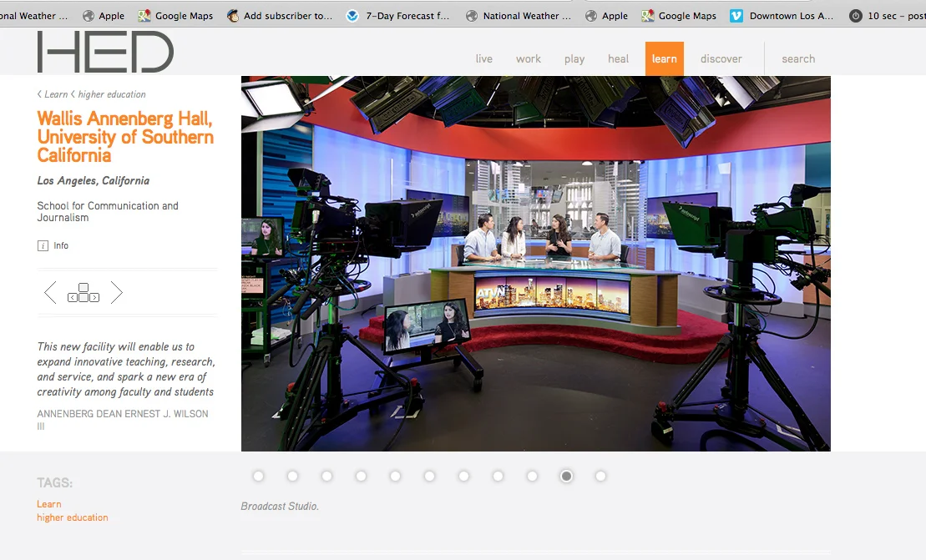The height and width of the screenshot is (560, 926).
Task: Select the eighth slide dot
Action: 498,477
